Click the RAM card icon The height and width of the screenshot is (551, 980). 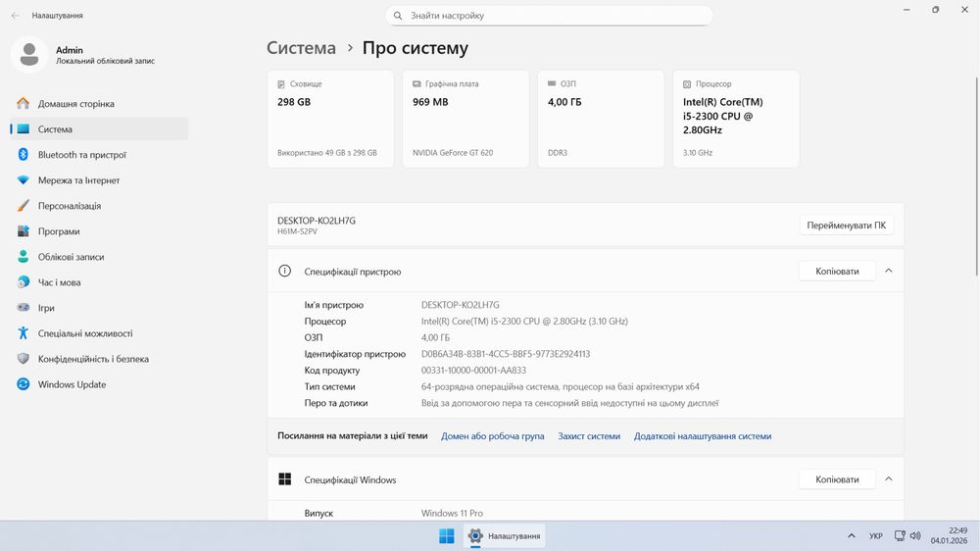[552, 83]
